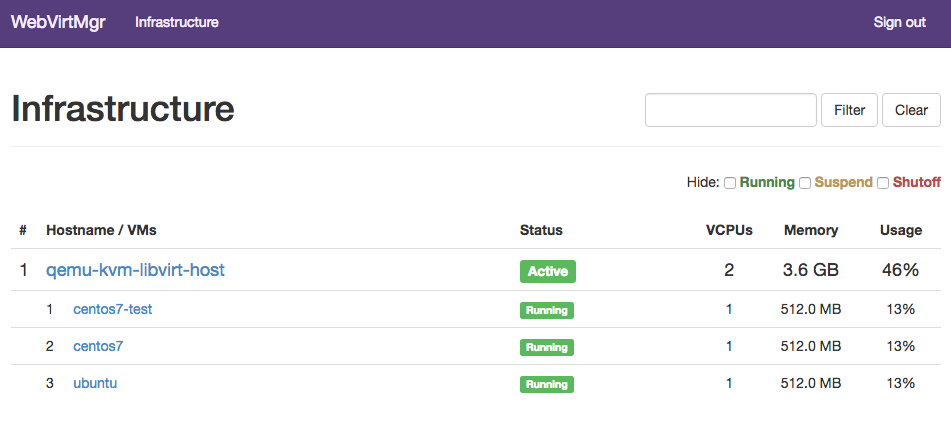Toggle the Hide Suspend checkbox
This screenshot has width=951, height=434.
(805, 183)
